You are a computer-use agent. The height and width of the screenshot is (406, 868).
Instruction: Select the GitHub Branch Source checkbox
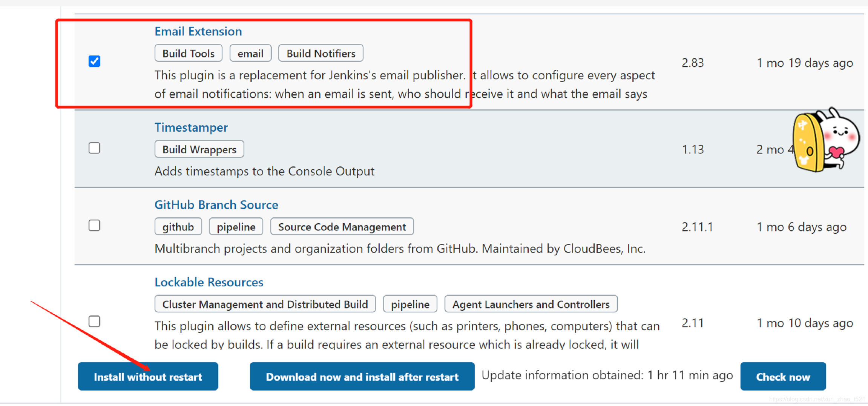coord(94,226)
